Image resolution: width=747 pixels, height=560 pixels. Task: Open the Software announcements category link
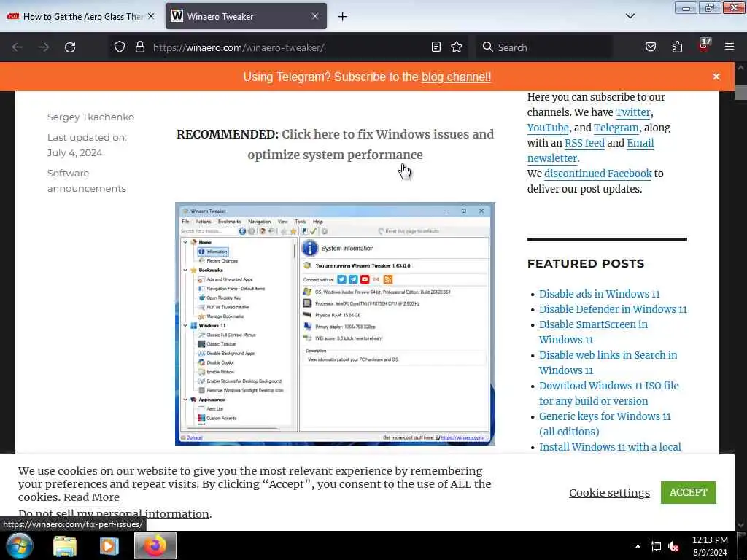point(86,181)
